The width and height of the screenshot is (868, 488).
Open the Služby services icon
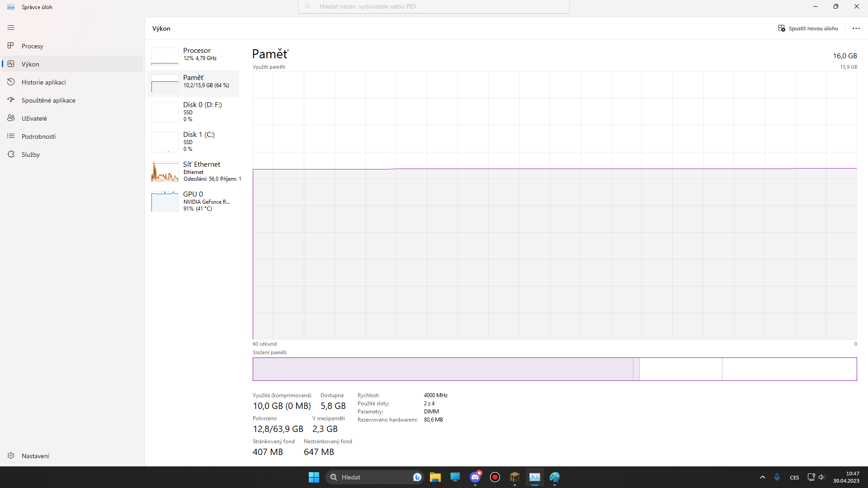[11, 154]
